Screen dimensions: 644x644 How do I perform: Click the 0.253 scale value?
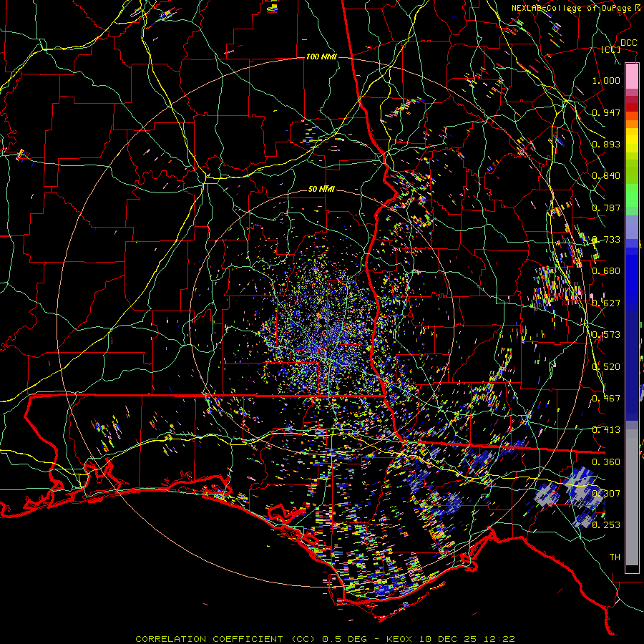coord(606,525)
